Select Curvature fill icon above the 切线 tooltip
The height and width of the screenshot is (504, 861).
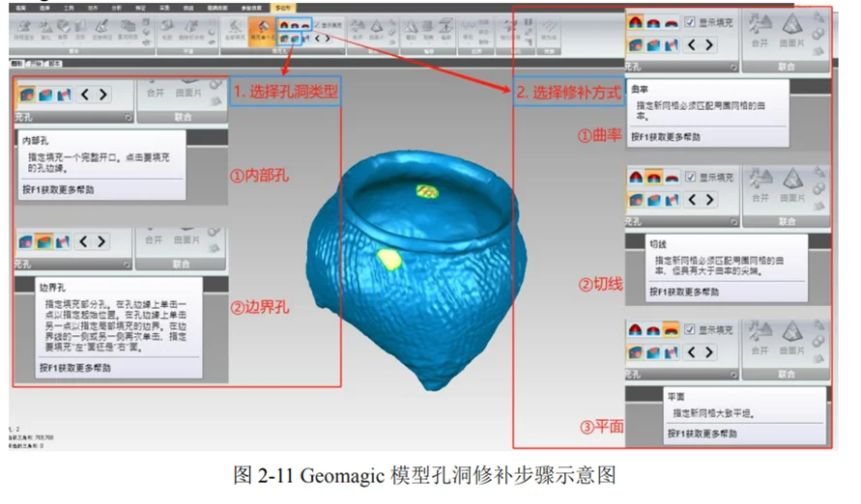635,177
